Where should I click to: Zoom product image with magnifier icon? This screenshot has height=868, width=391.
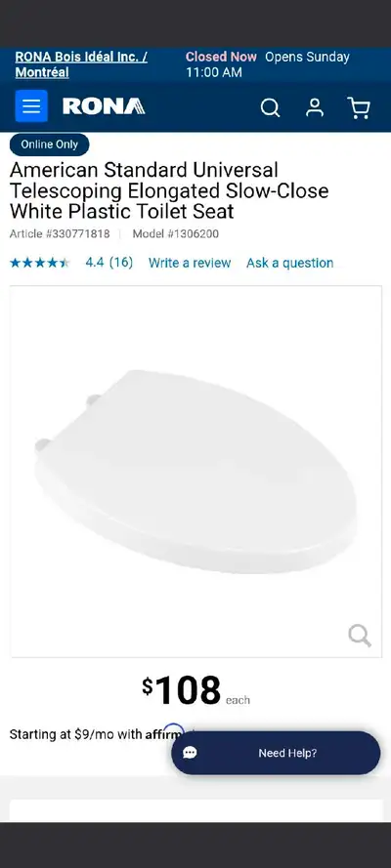pos(360,636)
